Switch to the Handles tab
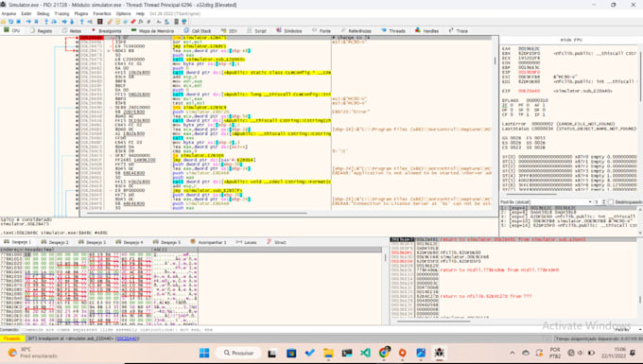643x364 pixels. (x=426, y=31)
